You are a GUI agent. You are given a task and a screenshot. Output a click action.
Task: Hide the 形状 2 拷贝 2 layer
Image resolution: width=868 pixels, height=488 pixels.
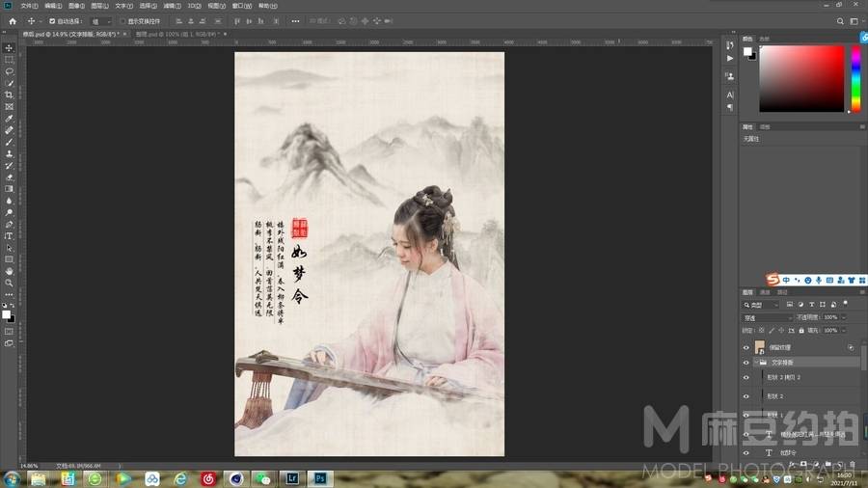click(x=746, y=377)
